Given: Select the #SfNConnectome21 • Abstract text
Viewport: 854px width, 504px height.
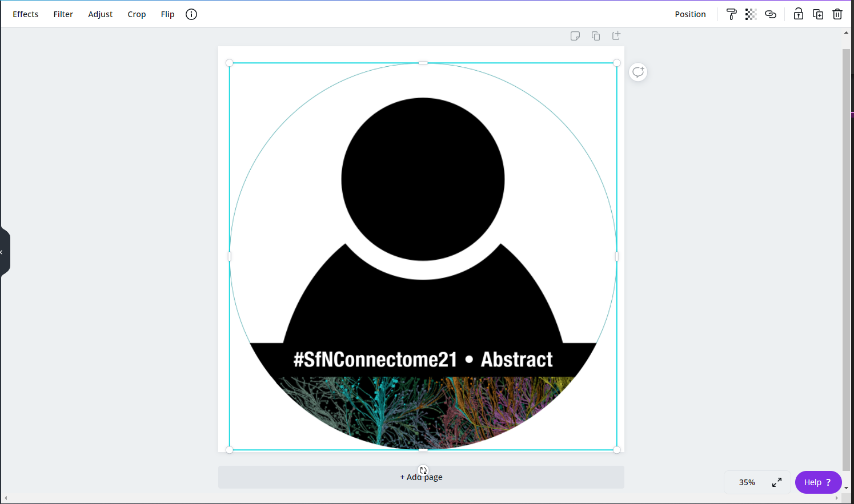Looking at the screenshot, I should pyautogui.click(x=423, y=360).
